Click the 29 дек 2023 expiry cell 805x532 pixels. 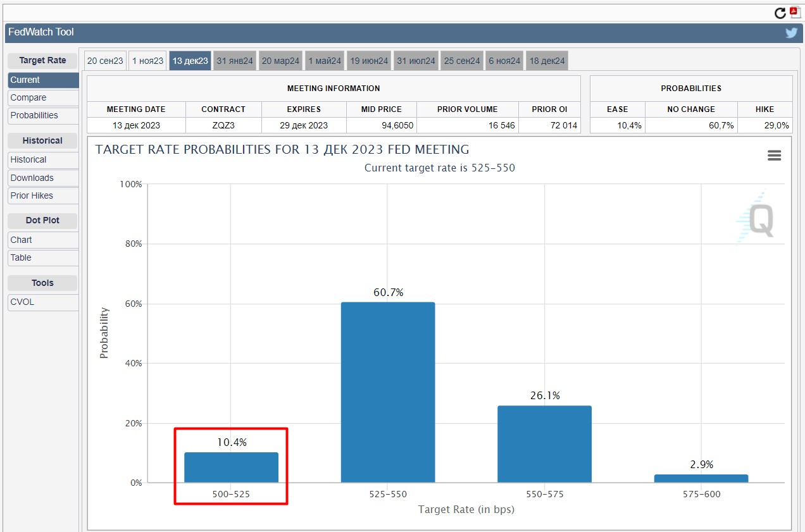click(x=304, y=125)
